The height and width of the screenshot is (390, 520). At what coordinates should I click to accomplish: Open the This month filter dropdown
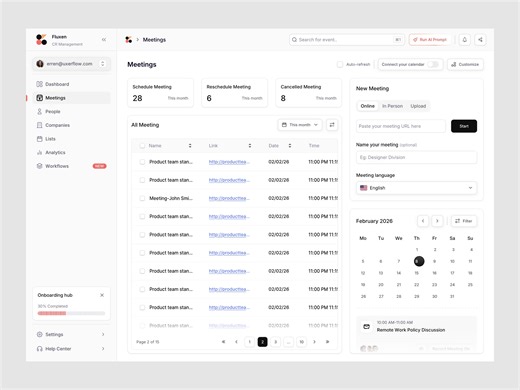pyautogui.click(x=300, y=125)
